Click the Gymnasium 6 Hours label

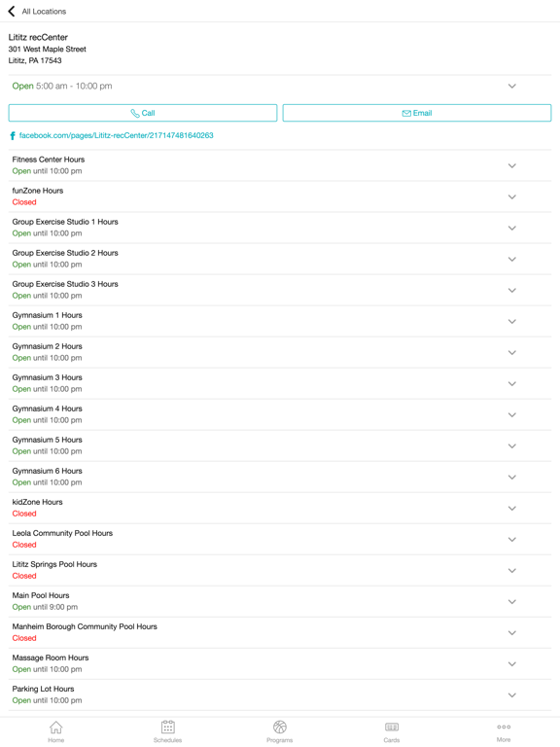point(47,471)
